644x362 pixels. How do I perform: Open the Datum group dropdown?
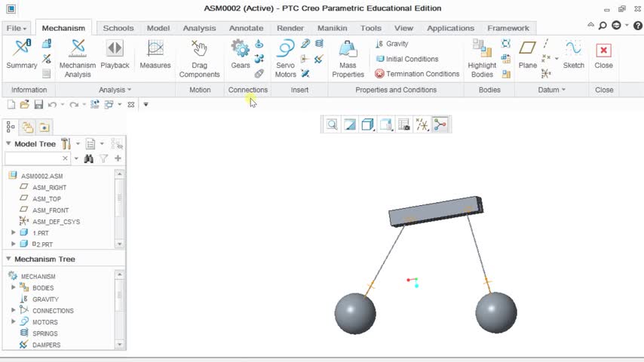(551, 90)
